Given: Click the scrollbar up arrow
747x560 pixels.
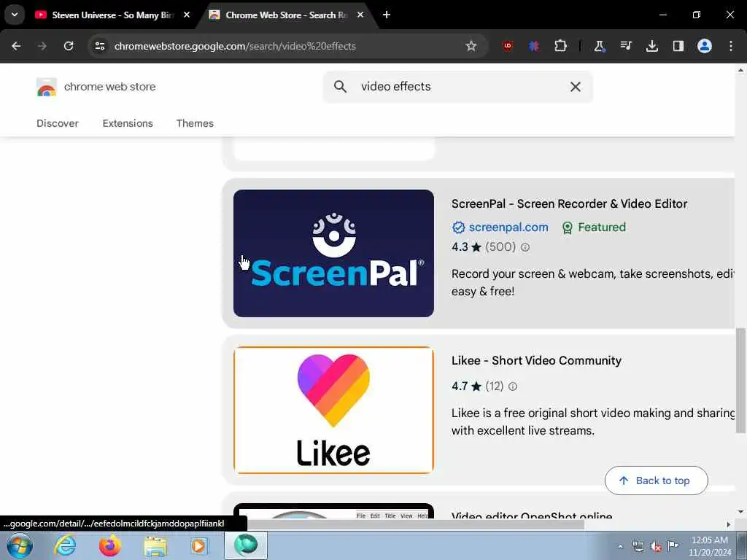Looking at the screenshot, I should click(740, 70).
